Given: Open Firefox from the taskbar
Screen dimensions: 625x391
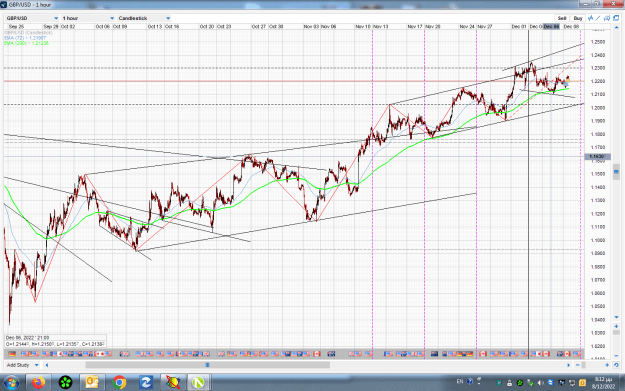Looking at the screenshot, I should click(39, 383).
